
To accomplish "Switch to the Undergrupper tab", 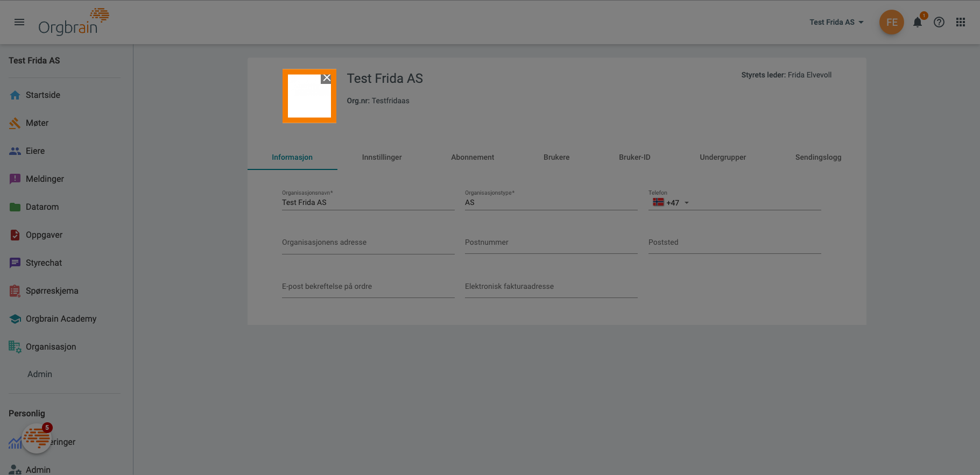I will 723,157.
